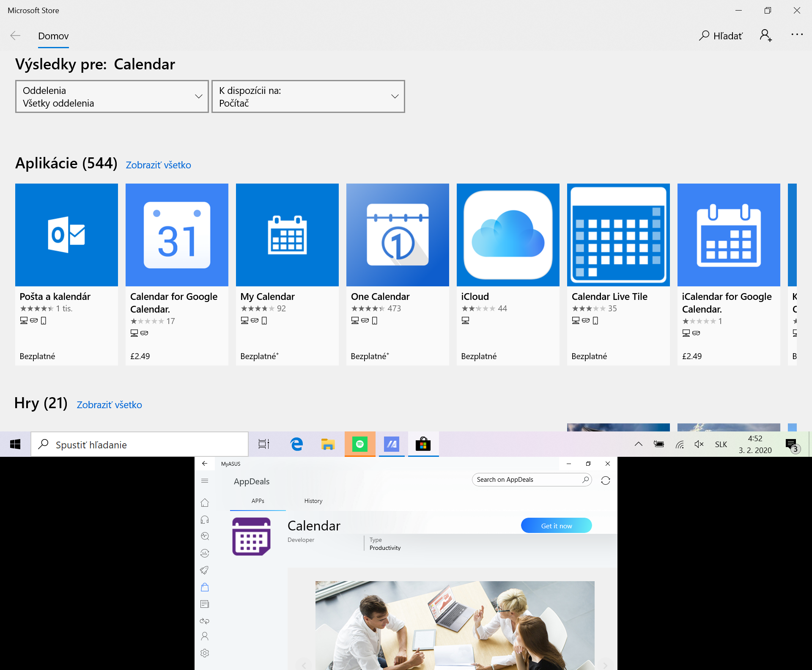Viewport: 812px width, 670px height.
Task: Open MyASUS customer support headset icon
Action: tap(205, 519)
